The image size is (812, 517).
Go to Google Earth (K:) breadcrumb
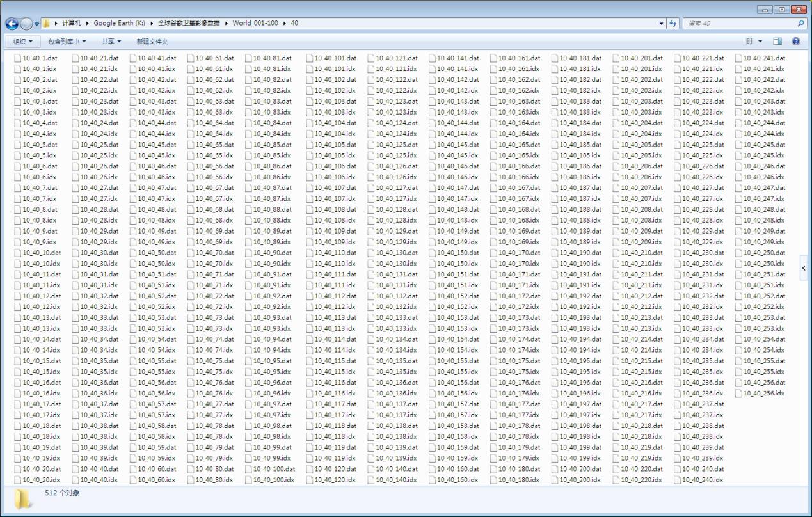pyautogui.click(x=119, y=23)
